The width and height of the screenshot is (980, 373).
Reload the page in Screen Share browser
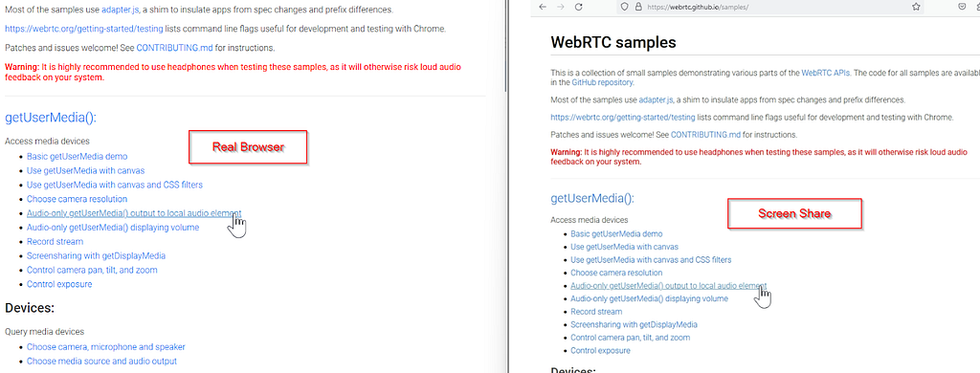coord(579,7)
